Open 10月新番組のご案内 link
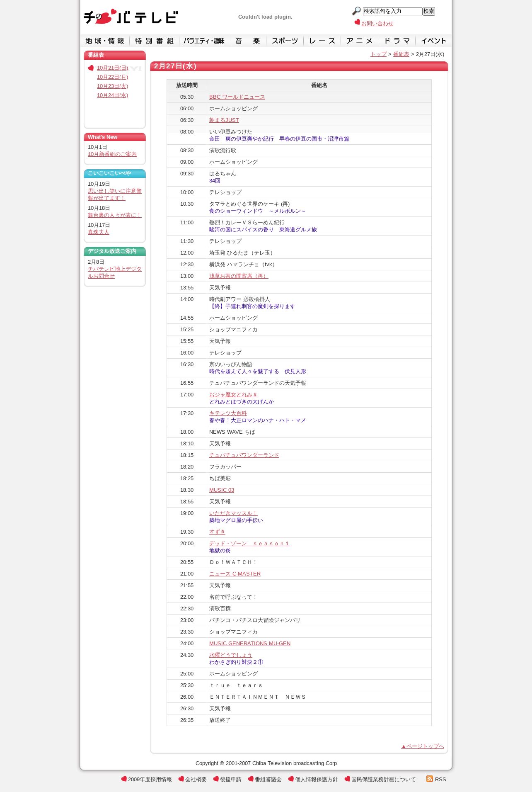The image size is (532, 792). click(112, 154)
